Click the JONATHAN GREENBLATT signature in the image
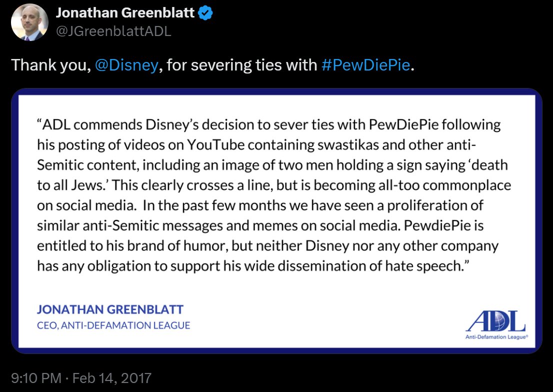Screen dimensions: 553x392 click(110, 309)
